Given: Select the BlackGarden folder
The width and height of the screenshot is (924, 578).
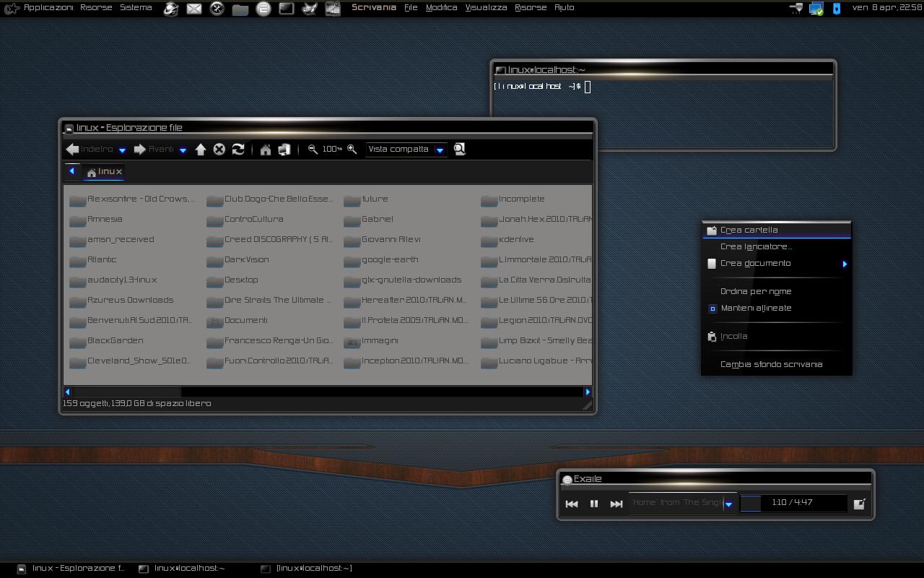Looking at the screenshot, I should point(106,341).
